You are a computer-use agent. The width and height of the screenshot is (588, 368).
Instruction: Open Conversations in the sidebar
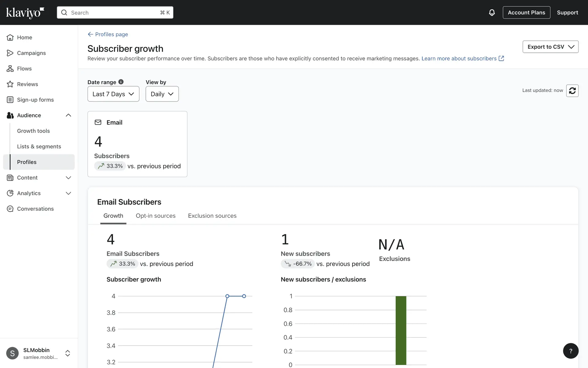point(35,209)
